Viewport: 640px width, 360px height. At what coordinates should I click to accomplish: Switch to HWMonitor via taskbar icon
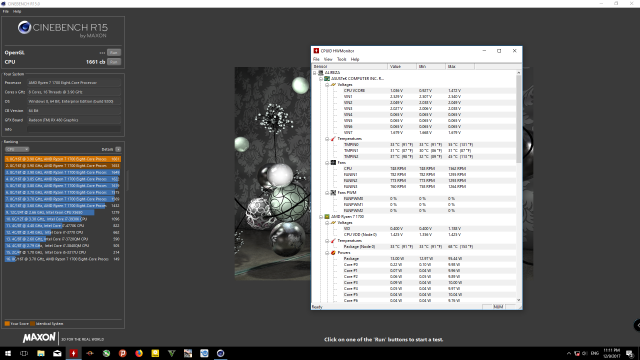coord(73,353)
